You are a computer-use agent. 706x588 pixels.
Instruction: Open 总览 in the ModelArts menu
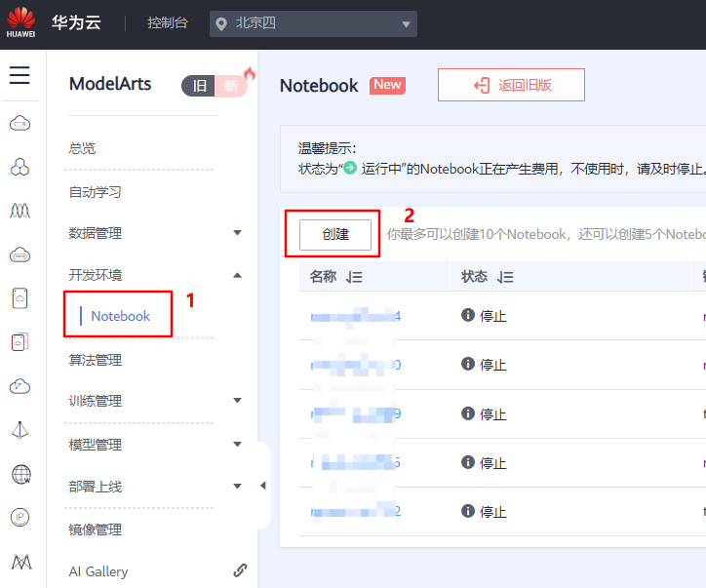82,148
